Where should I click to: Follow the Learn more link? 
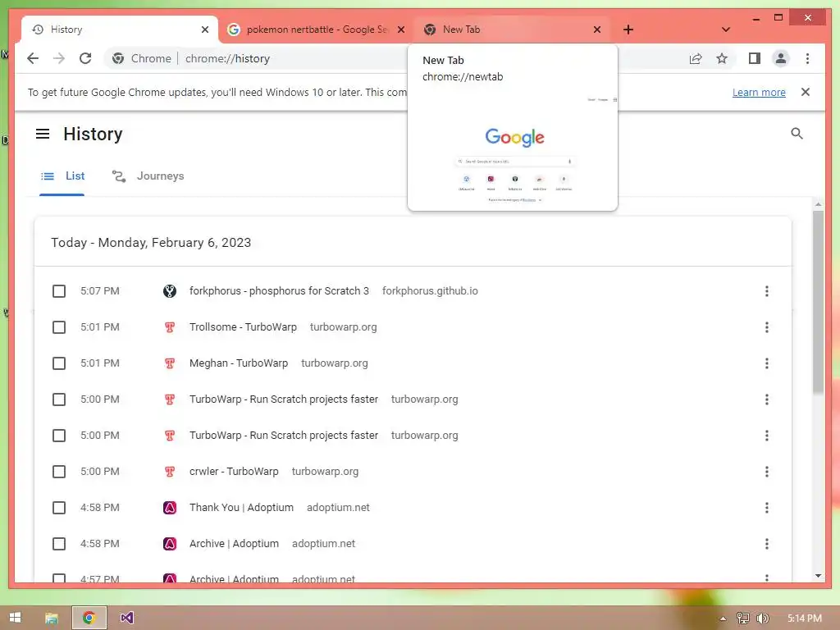tap(759, 92)
